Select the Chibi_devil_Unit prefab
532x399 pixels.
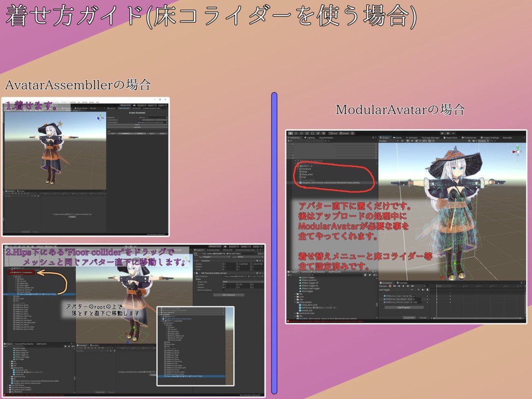pyautogui.click(x=308, y=305)
